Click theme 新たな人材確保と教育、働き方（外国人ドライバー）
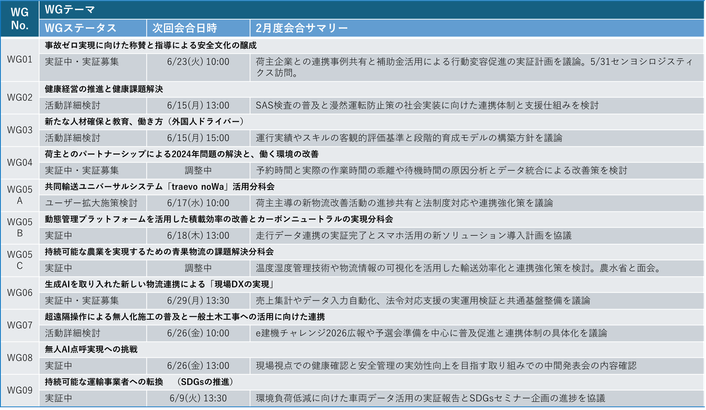Image resolution: width=706 pixels, height=410 pixels. coord(146,122)
